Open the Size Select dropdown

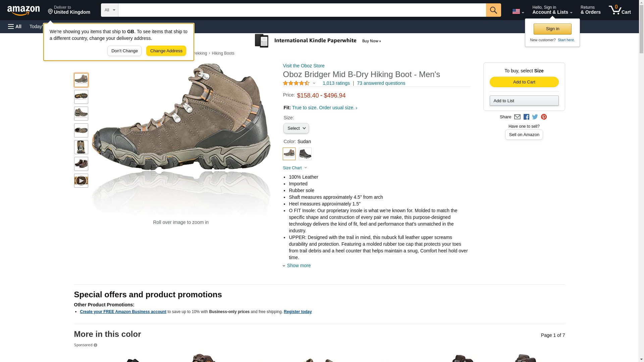click(x=296, y=128)
